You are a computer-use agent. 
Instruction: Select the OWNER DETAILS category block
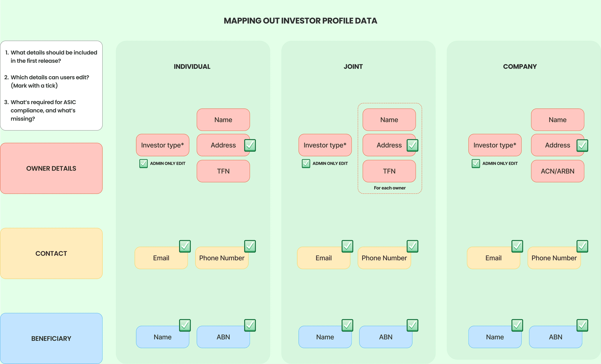tap(51, 168)
